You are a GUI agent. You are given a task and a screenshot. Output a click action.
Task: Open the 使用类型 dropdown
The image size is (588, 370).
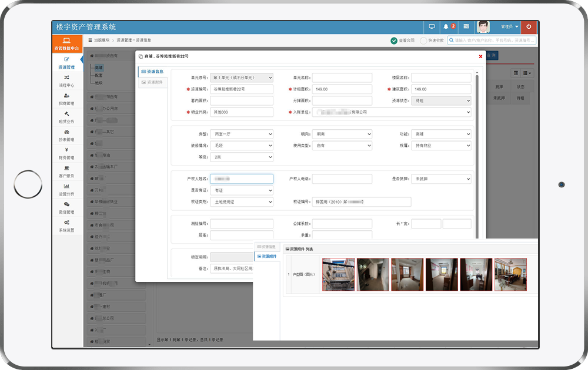[342, 145]
